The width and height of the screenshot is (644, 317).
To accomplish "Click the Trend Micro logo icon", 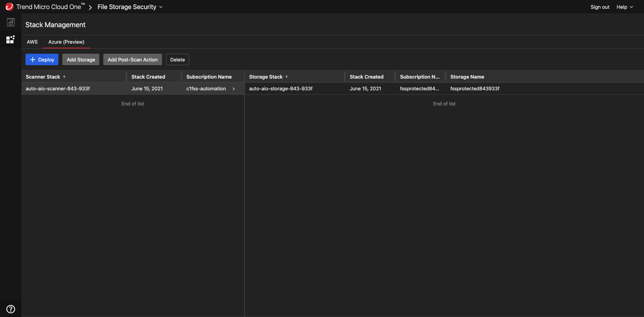I will click(9, 7).
